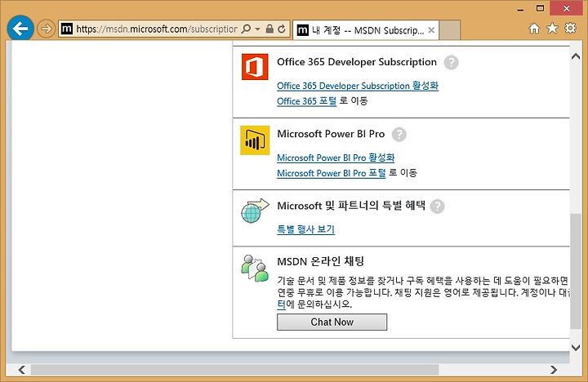Open Microsoft Power BI Pro 포털 link
Viewport: 588px width, 382px height.
point(331,173)
